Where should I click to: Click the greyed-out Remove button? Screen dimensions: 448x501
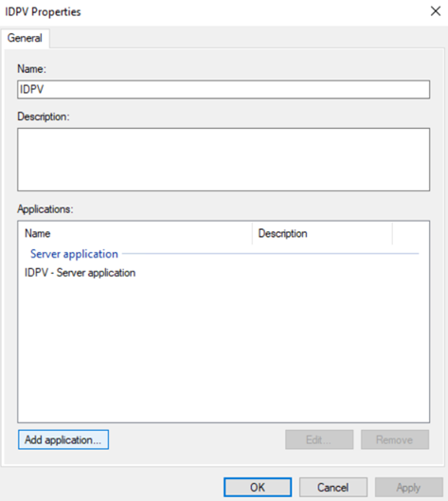(395, 439)
